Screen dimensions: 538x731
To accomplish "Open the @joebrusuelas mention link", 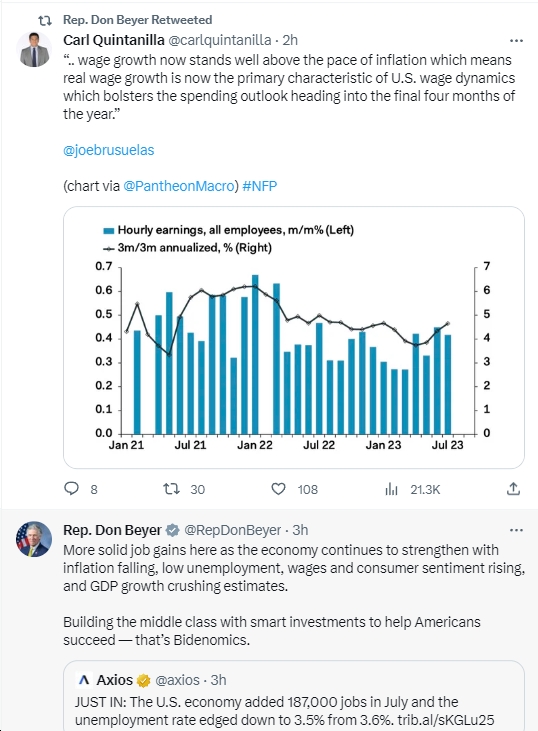I will [x=109, y=150].
